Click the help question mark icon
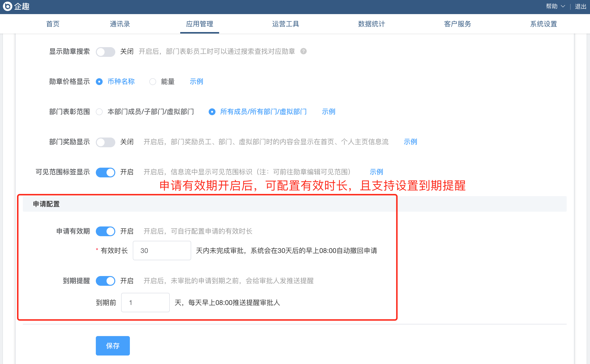Viewport: 590px width, 364px height. click(x=303, y=51)
